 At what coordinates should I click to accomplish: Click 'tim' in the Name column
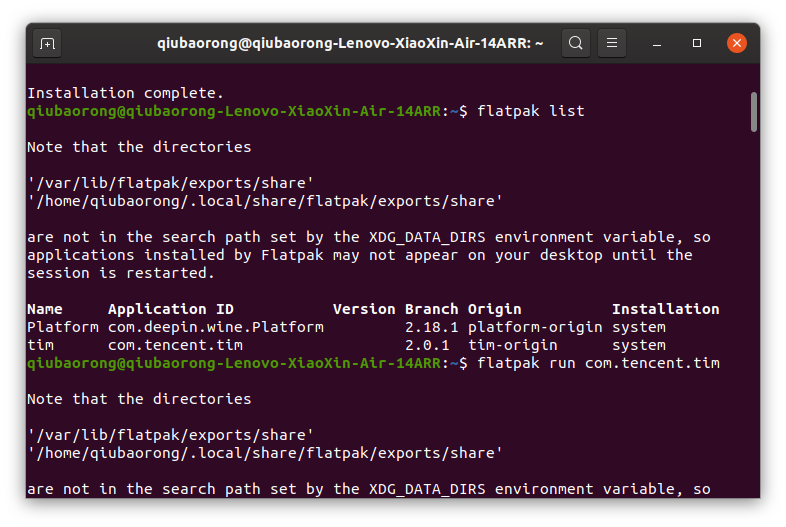40,345
